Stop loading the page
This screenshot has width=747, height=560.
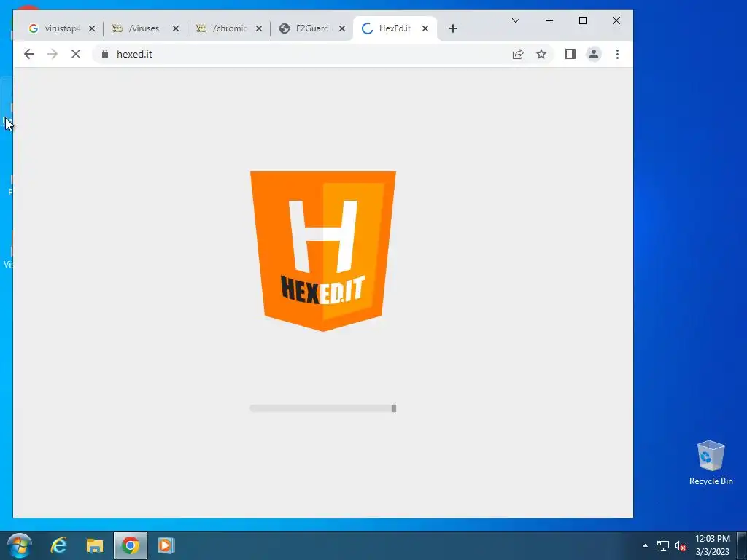coord(76,54)
